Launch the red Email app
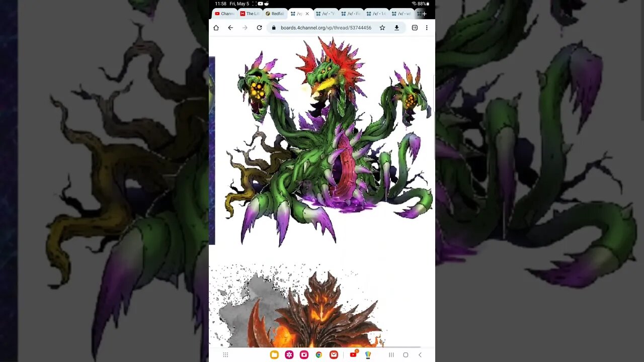Image resolution: width=644 pixels, height=362 pixels. (x=334, y=355)
